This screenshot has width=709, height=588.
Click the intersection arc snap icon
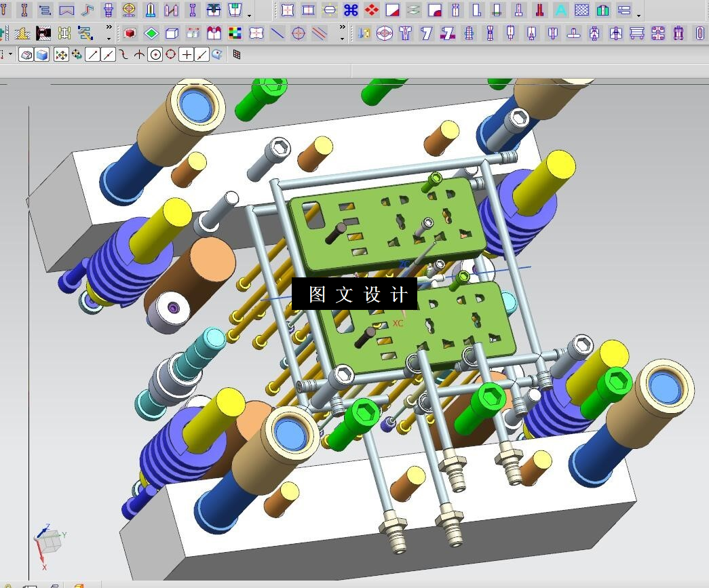[139, 55]
